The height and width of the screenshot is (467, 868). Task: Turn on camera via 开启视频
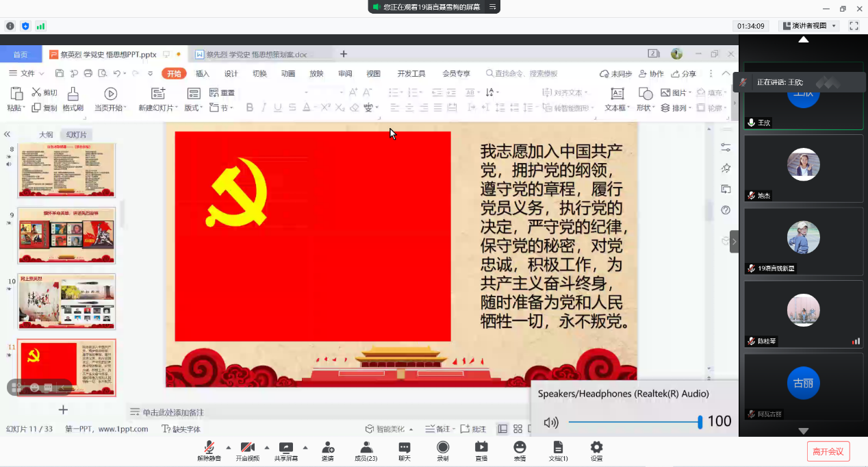click(x=248, y=447)
